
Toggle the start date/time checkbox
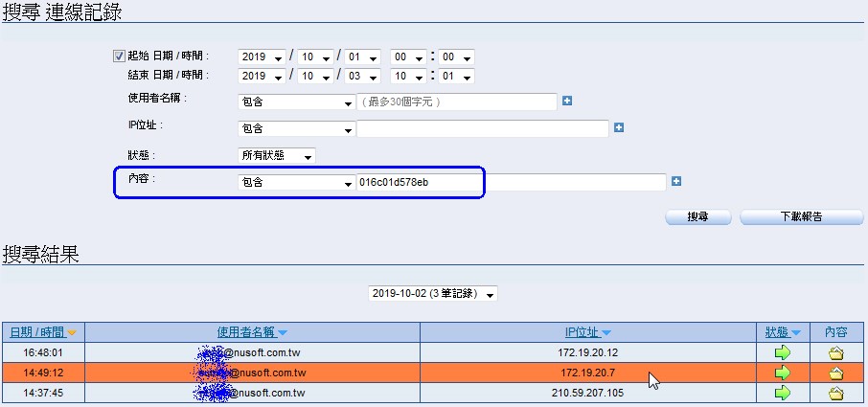(120, 57)
